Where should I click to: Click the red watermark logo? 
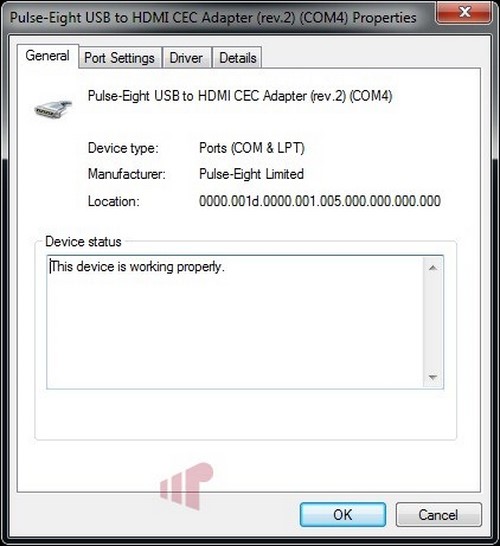click(x=187, y=485)
